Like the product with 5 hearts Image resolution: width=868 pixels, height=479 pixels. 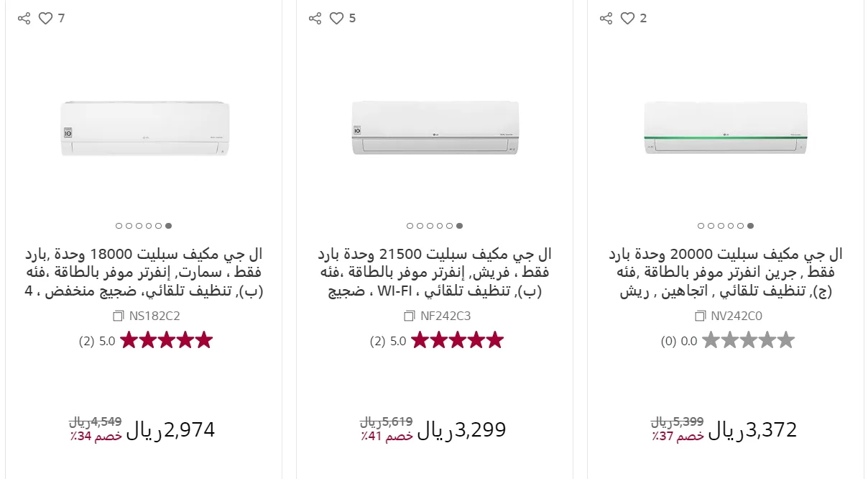tap(337, 19)
